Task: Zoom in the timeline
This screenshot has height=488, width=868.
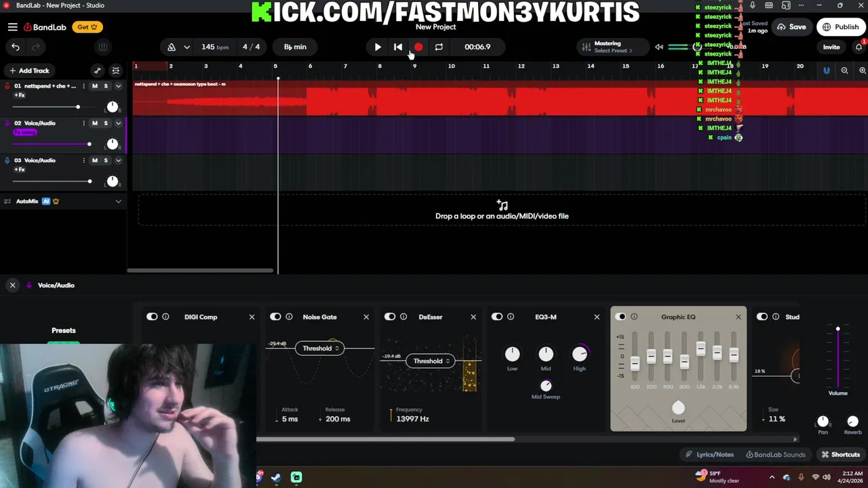Action: coord(863,70)
